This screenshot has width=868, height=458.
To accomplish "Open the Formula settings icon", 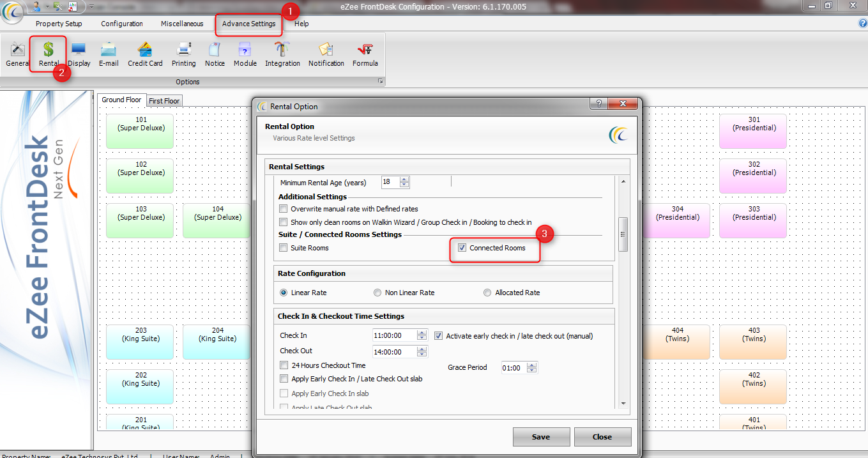I will pos(365,54).
